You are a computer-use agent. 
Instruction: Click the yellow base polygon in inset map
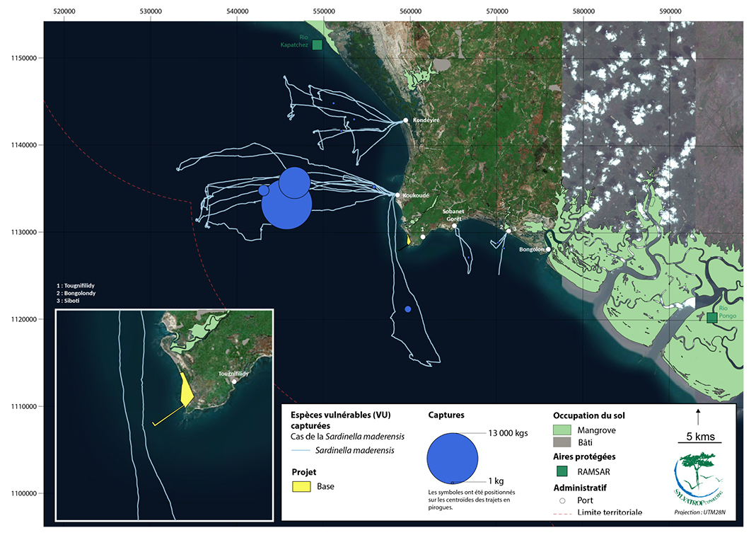186,390
